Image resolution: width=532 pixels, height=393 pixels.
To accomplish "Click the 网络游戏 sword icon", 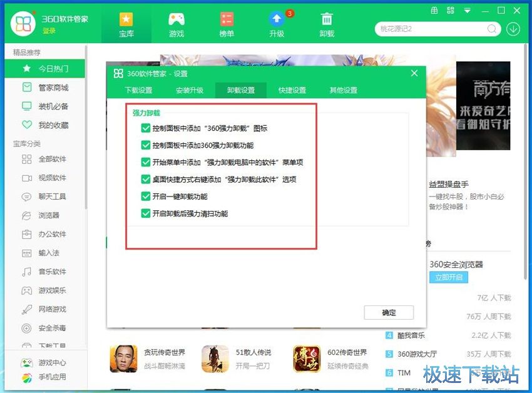I will tap(26, 309).
